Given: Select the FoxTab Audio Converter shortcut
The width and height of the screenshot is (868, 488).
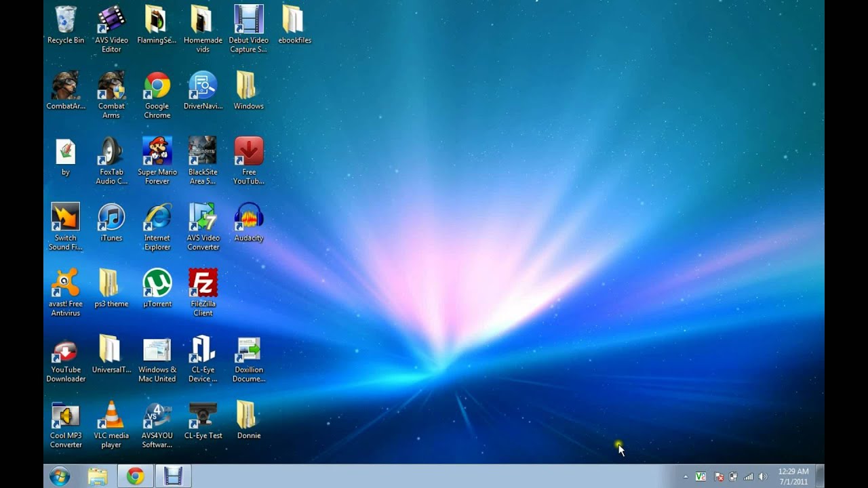Looking at the screenshot, I should tap(111, 161).
